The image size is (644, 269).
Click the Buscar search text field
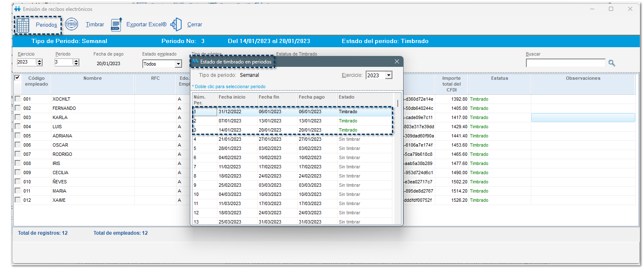point(565,63)
